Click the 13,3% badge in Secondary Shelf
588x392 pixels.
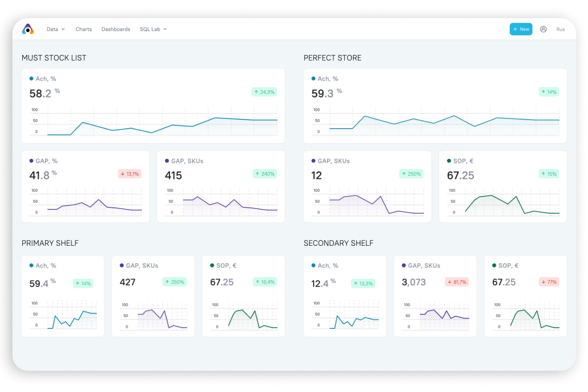(363, 283)
